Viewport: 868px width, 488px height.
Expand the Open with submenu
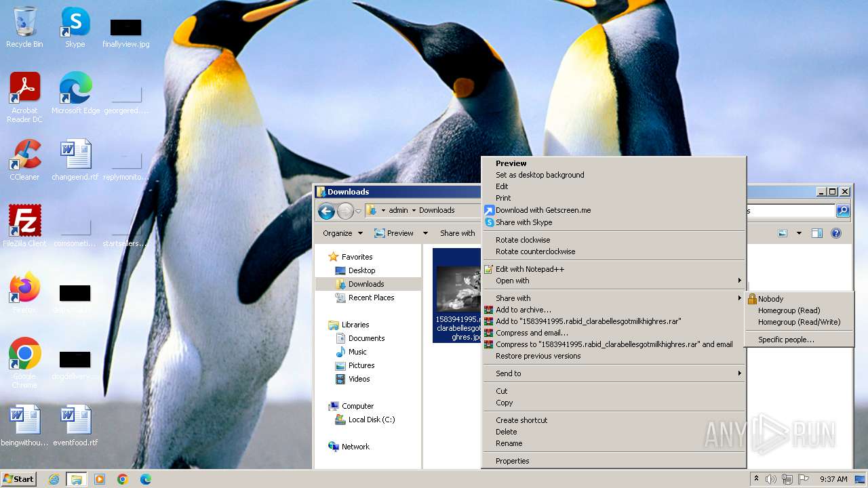point(613,281)
